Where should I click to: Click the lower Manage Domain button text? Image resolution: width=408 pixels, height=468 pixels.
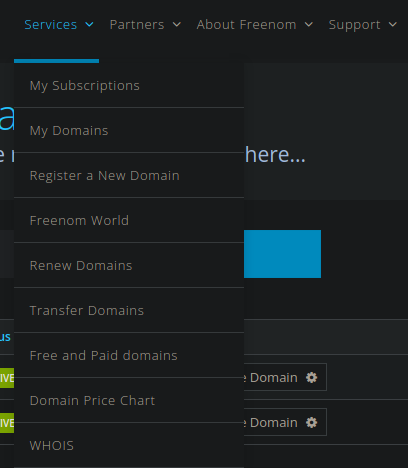(x=271, y=422)
